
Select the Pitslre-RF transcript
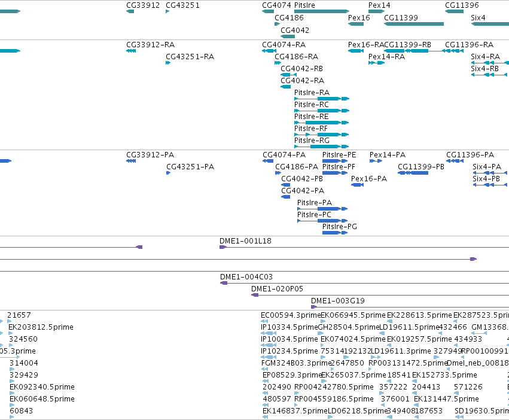[x=321, y=135]
